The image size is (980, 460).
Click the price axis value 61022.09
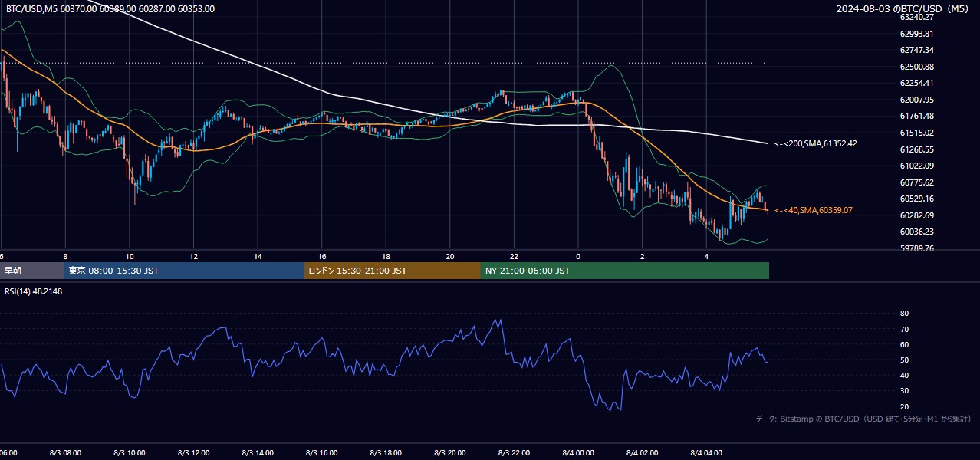[x=916, y=166]
